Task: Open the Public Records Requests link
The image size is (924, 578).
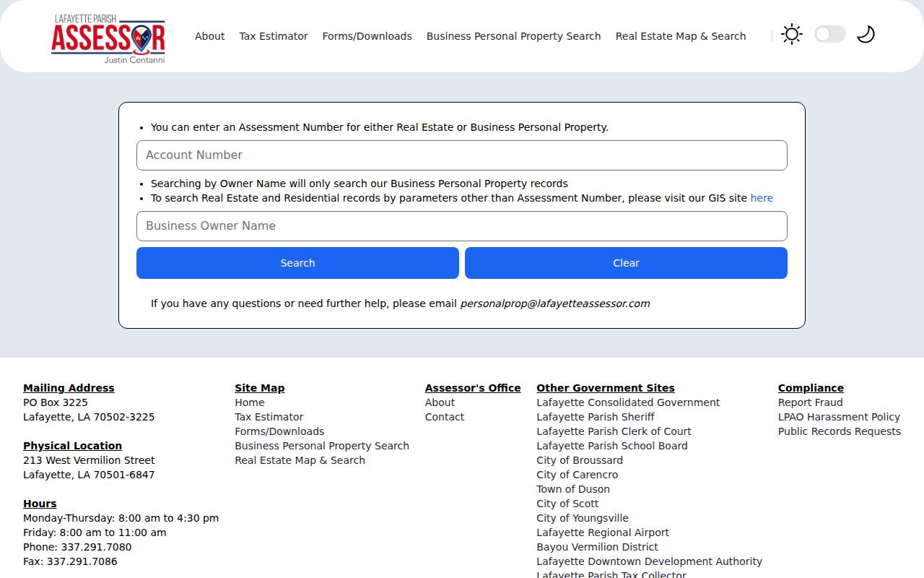Action: click(840, 431)
